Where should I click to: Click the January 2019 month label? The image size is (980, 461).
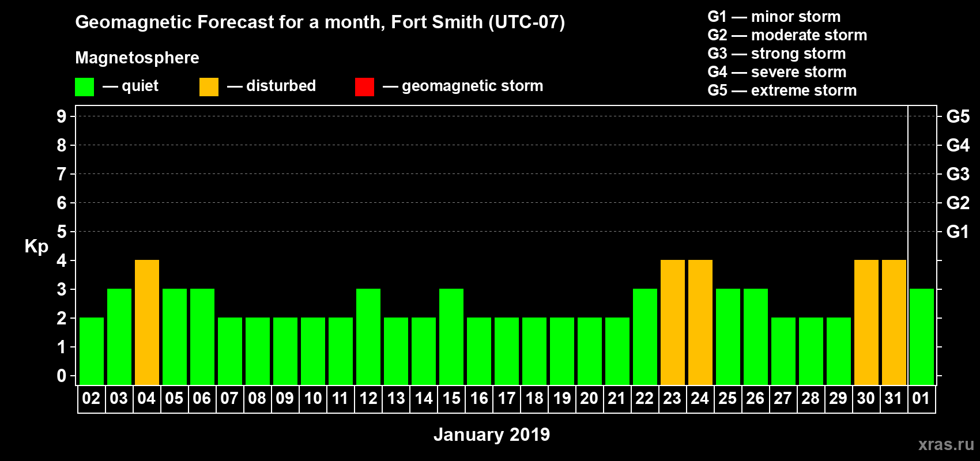(x=492, y=434)
